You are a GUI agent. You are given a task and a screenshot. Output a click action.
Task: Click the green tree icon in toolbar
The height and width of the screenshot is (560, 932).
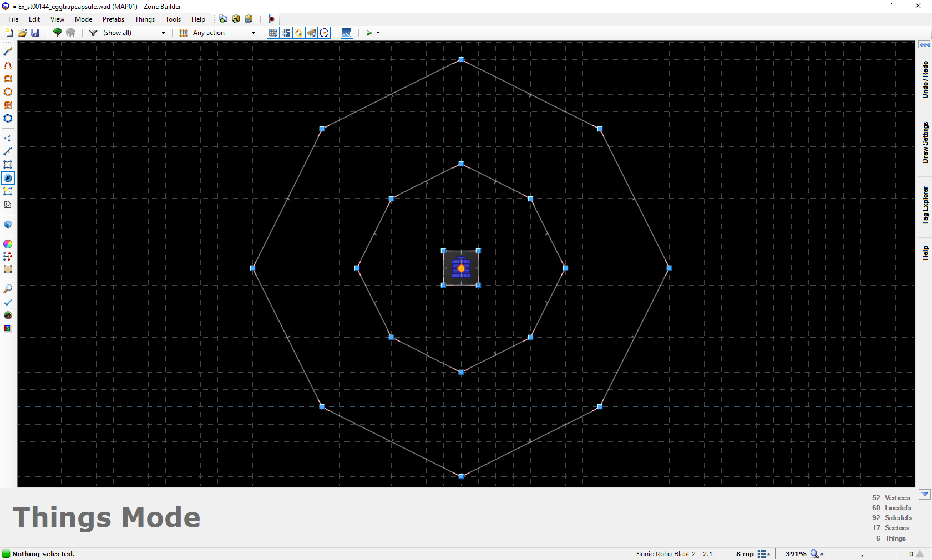coord(57,33)
